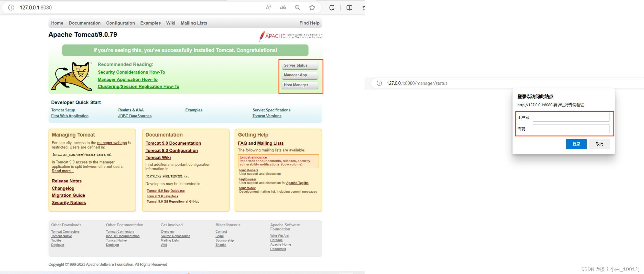
Task: Open the Configuration navigation item
Action: [x=121, y=23]
